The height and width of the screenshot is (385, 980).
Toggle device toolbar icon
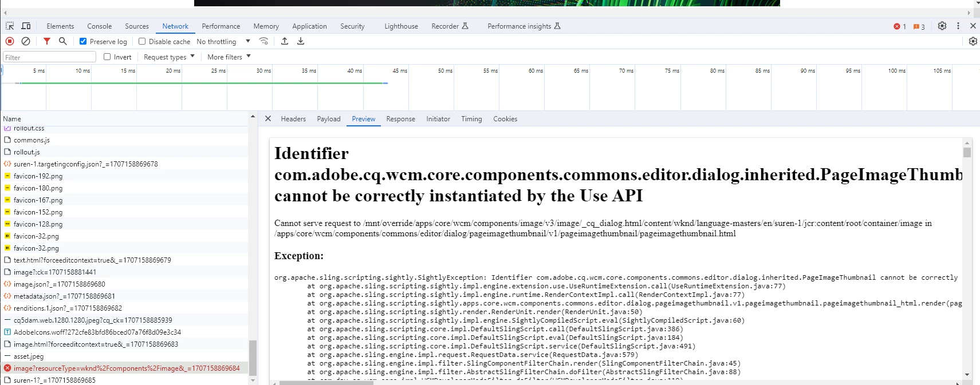tap(26, 26)
